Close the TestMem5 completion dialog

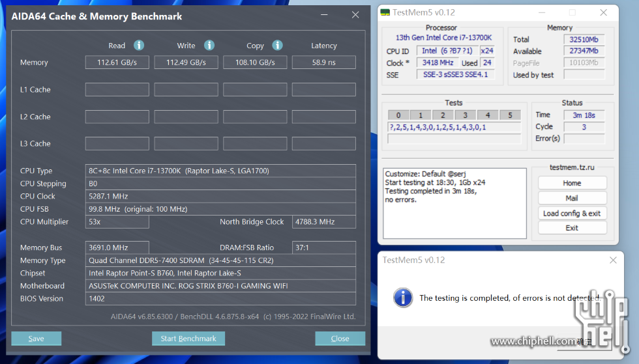tap(613, 260)
